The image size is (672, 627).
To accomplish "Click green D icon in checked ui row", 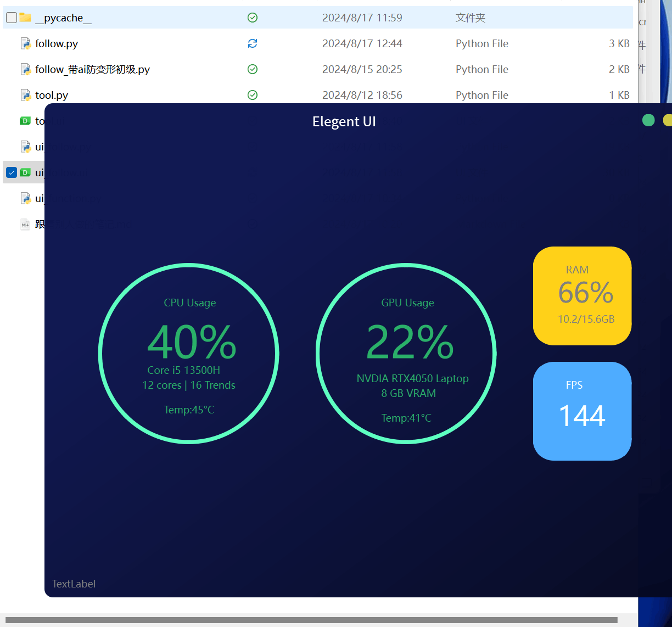I will (25, 172).
